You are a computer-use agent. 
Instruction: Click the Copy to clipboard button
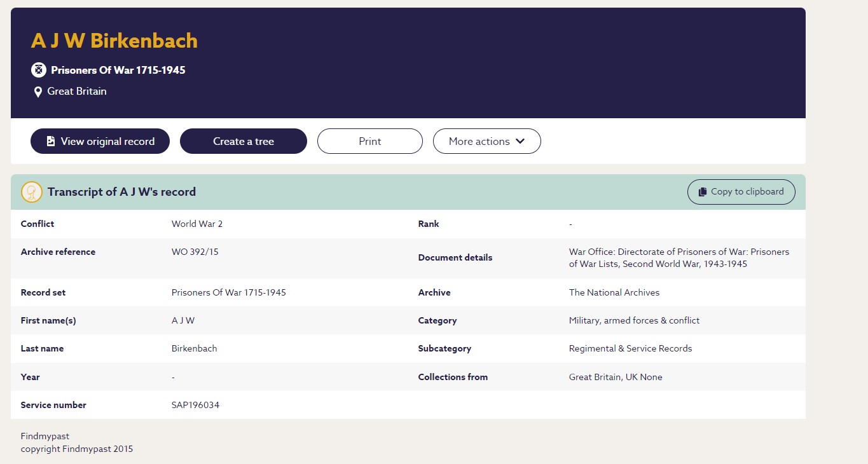741,192
